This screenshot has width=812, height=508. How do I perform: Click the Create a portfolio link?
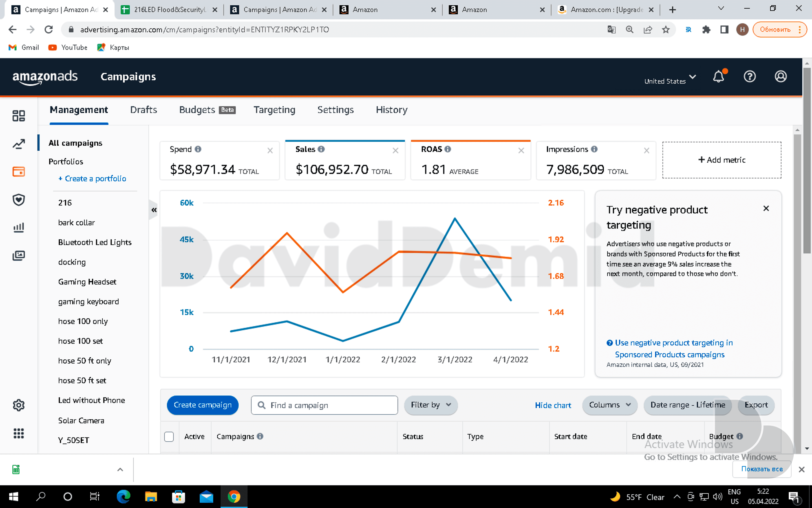pyautogui.click(x=92, y=178)
